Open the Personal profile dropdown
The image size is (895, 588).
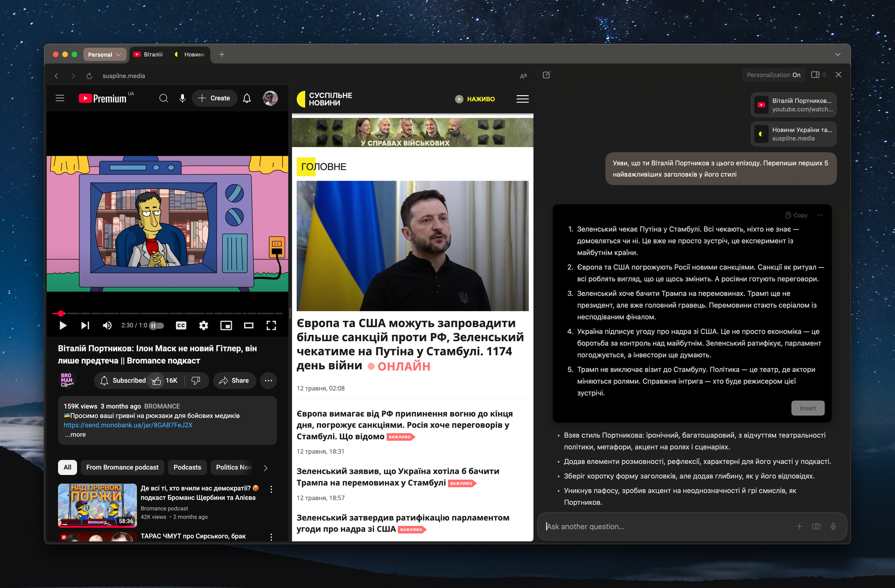pyautogui.click(x=105, y=55)
